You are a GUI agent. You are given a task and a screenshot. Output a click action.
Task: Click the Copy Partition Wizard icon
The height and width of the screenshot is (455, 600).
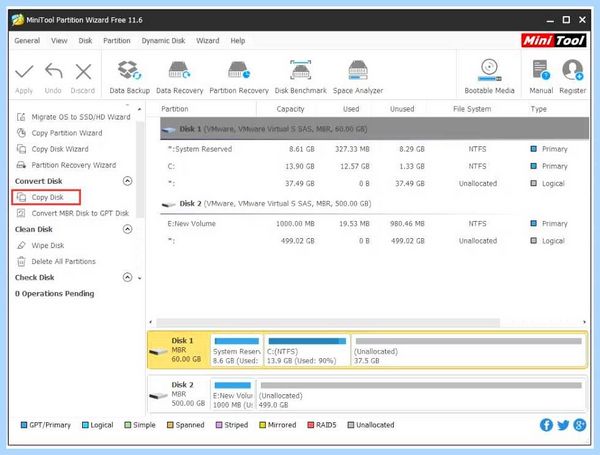[x=21, y=133]
